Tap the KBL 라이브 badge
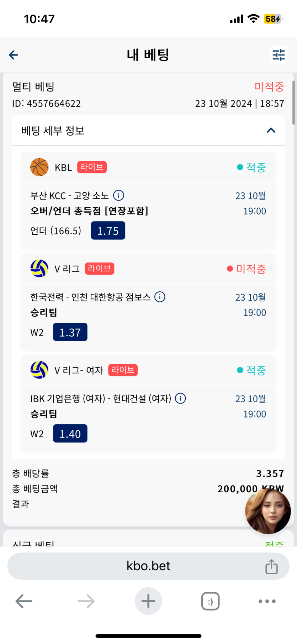 pos(92,167)
